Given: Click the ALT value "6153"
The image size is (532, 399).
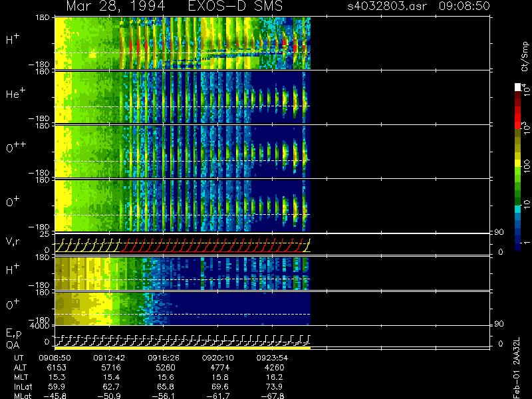Looking at the screenshot, I should 57,368.
